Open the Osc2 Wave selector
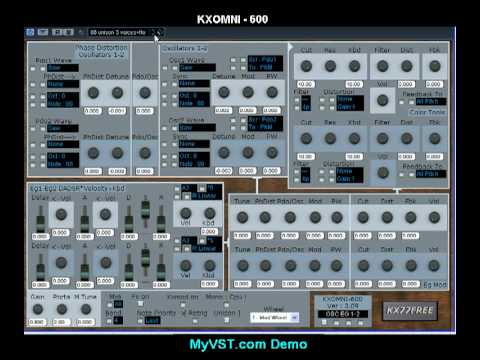Image resolution: width=480 pixels, height=360 pixels. click(197, 128)
